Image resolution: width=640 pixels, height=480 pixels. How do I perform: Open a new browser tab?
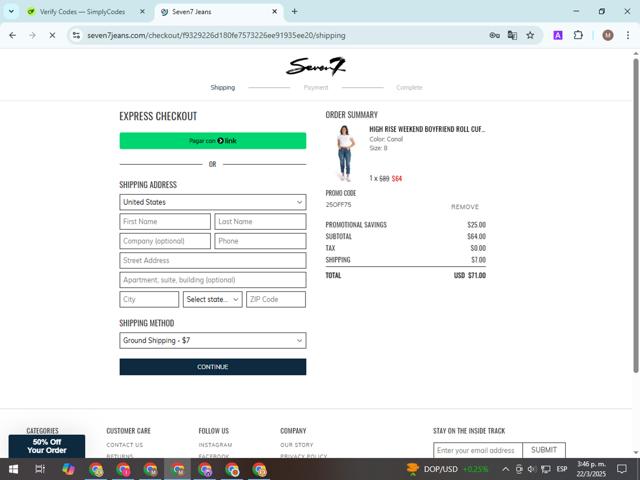(294, 11)
